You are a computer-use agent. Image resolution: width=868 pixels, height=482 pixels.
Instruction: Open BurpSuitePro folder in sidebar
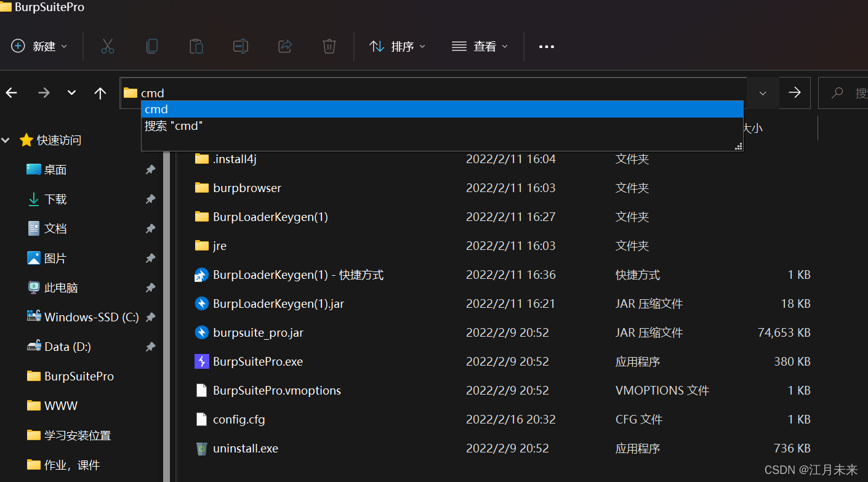(x=70, y=376)
